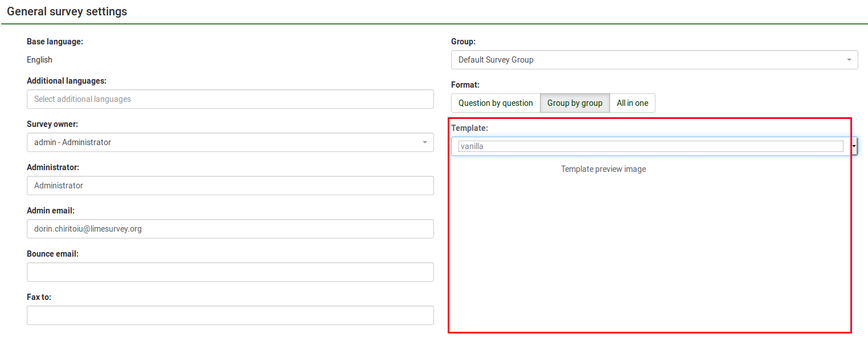Screen dimensions: 868x350
Task: Click the General survey settings heading
Action: (x=67, y=11)
